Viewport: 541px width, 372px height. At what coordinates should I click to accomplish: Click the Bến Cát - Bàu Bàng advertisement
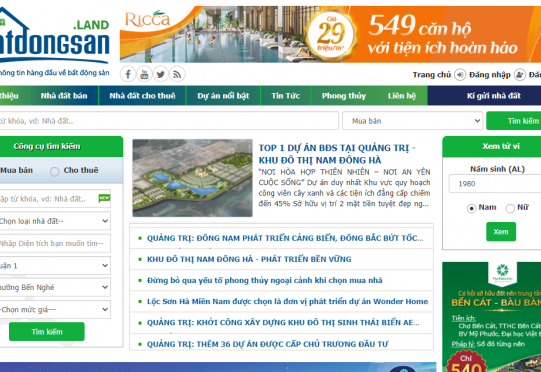click(492, 317)
